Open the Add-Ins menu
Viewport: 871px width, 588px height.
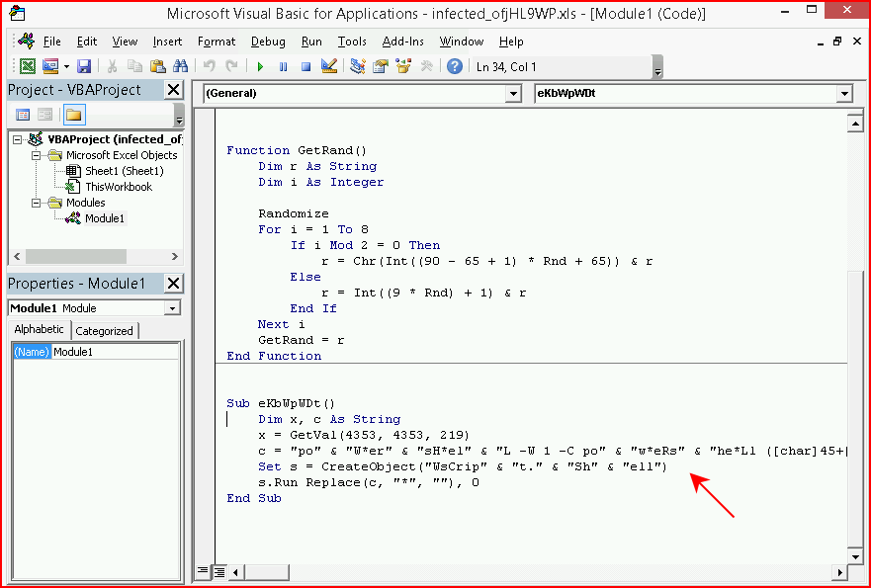[x=402, y=42]
